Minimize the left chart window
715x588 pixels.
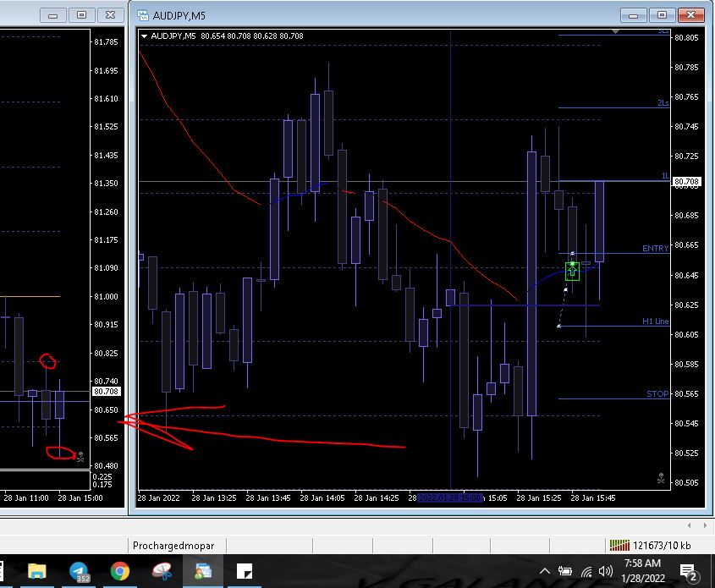54,15
